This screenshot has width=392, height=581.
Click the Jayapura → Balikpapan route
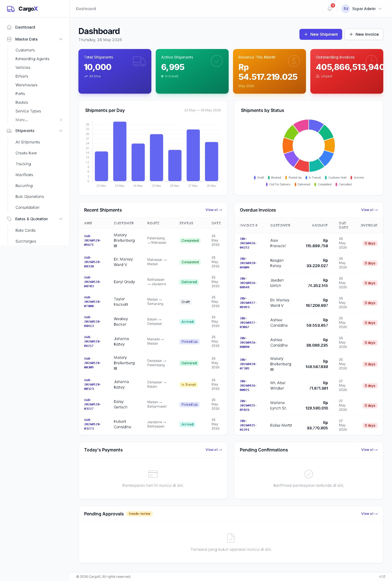pyautogui.click(x=157, y=424)
